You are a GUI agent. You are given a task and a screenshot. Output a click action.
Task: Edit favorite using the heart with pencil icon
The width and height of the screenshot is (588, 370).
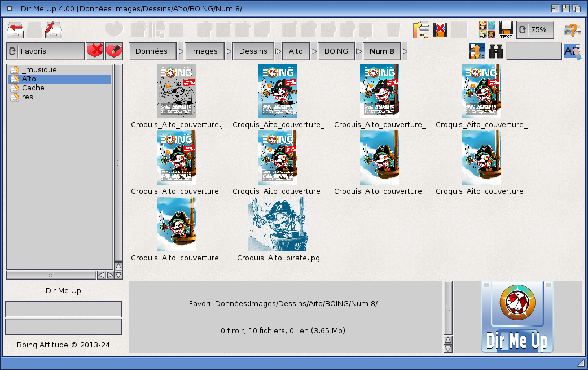tap(114, 51)
